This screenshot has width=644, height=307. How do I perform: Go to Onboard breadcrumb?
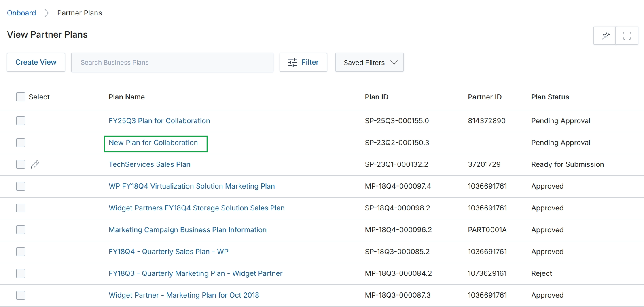pos(21,13)
